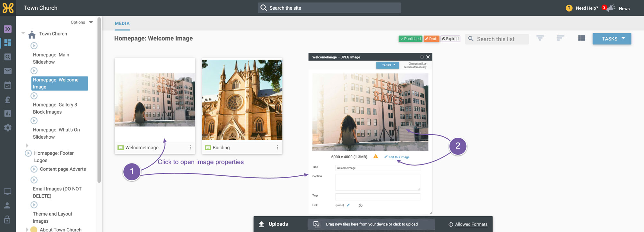Open the Allowed Formats link
The width and height of the screenshot is (644, 232).
(471, 224)
